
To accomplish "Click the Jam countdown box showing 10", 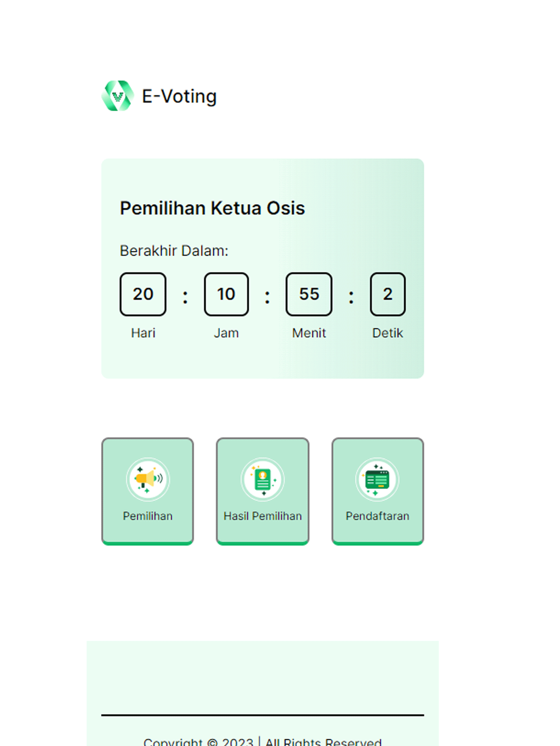I will [x=226, y=294].
